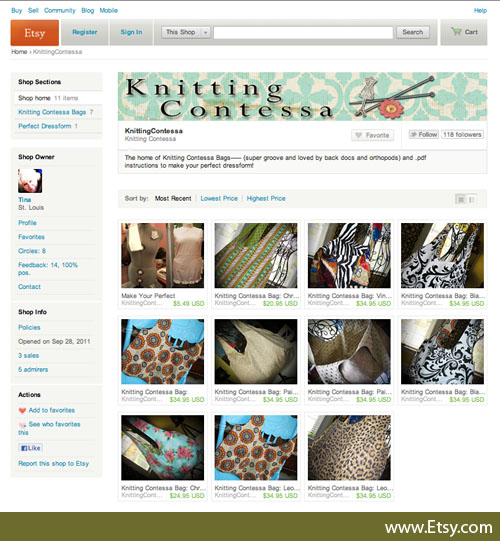Open the Knitting Contessa Bags section
500x541 pixels.
coord(52,112)
